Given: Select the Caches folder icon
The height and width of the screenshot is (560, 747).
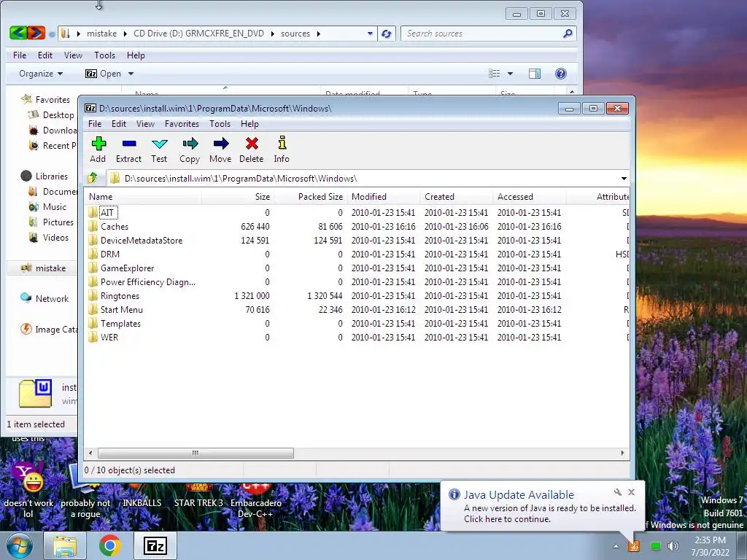Looking at the screenshot, I should coord(93,226).
